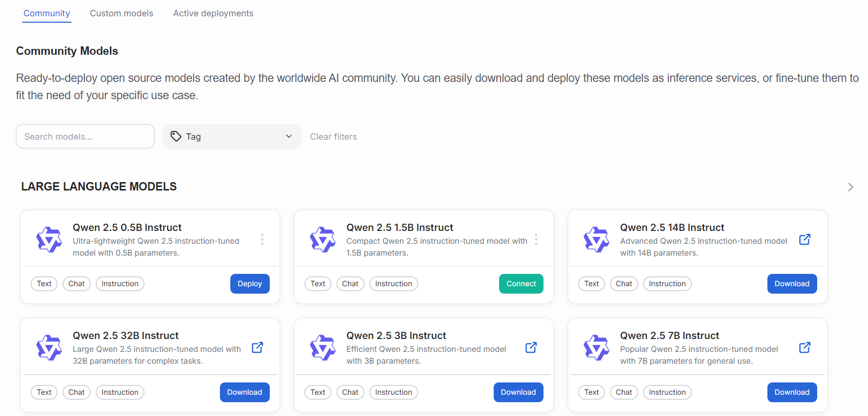The width and height of the screenshot is (868, 416).
Task: Open external link for Qwen 2.5 32B Instruct
Action: [257, 347]
